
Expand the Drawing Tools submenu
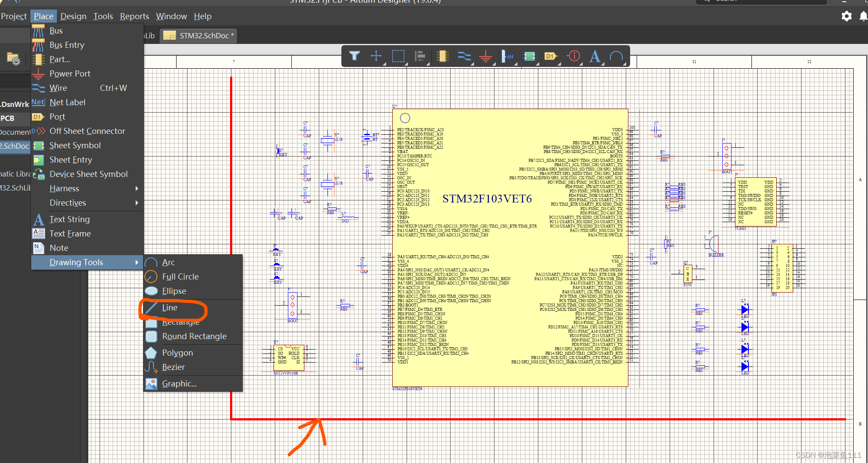point(87,262)
